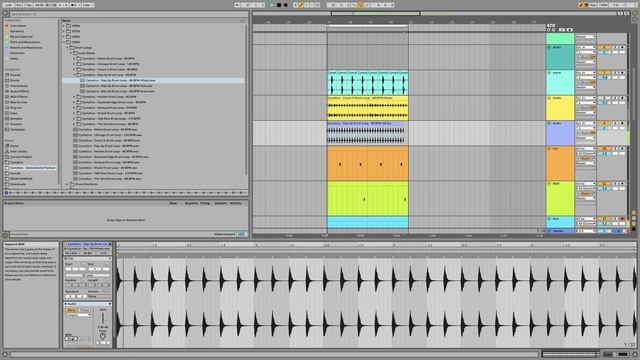Open the Samples category in browser

pyautogui.click(x=16, y=118)
